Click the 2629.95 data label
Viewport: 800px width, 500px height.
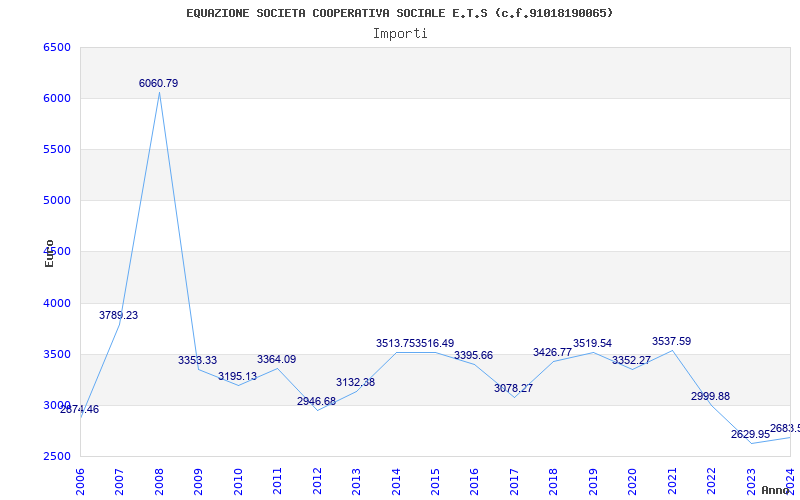click(750, 435)
